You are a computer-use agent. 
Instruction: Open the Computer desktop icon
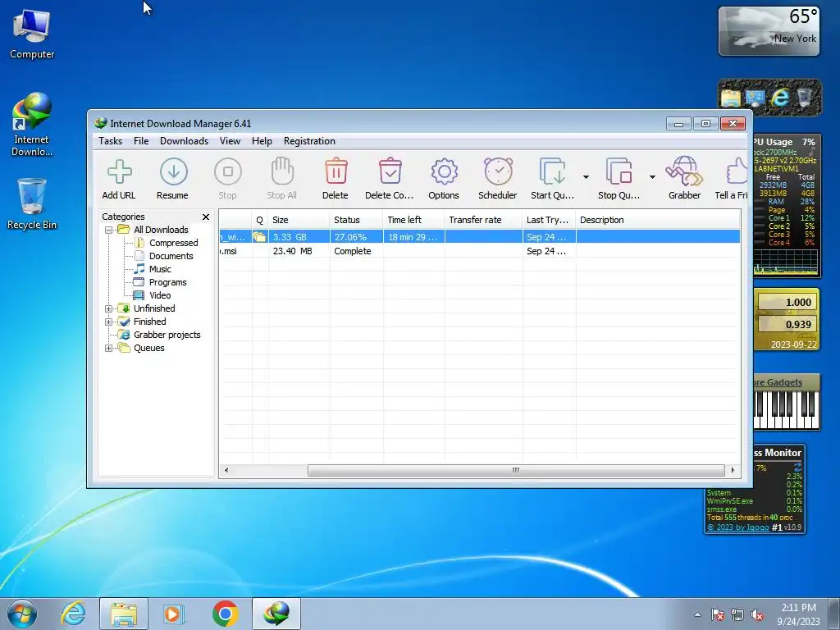click(32, 34)
